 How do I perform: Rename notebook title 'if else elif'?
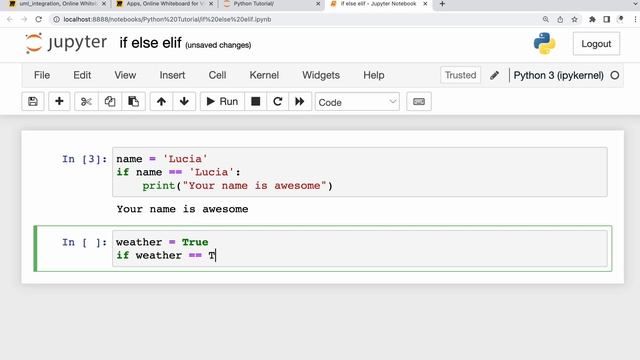pos(150,42)
